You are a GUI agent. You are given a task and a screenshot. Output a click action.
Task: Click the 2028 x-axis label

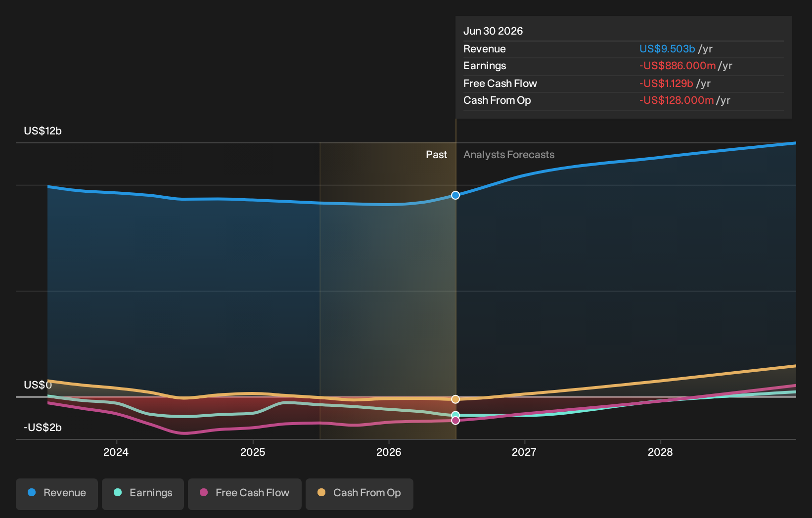[x=660, y=452]
